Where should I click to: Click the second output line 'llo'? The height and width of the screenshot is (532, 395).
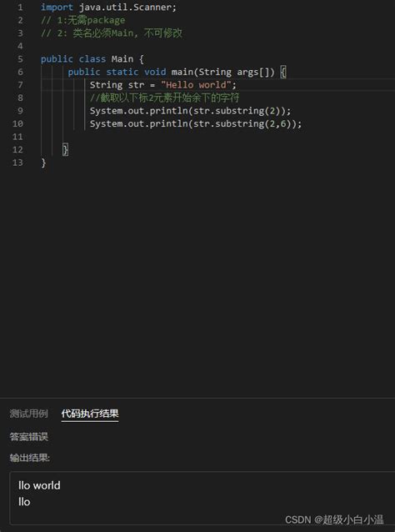[x=24, y=502]
